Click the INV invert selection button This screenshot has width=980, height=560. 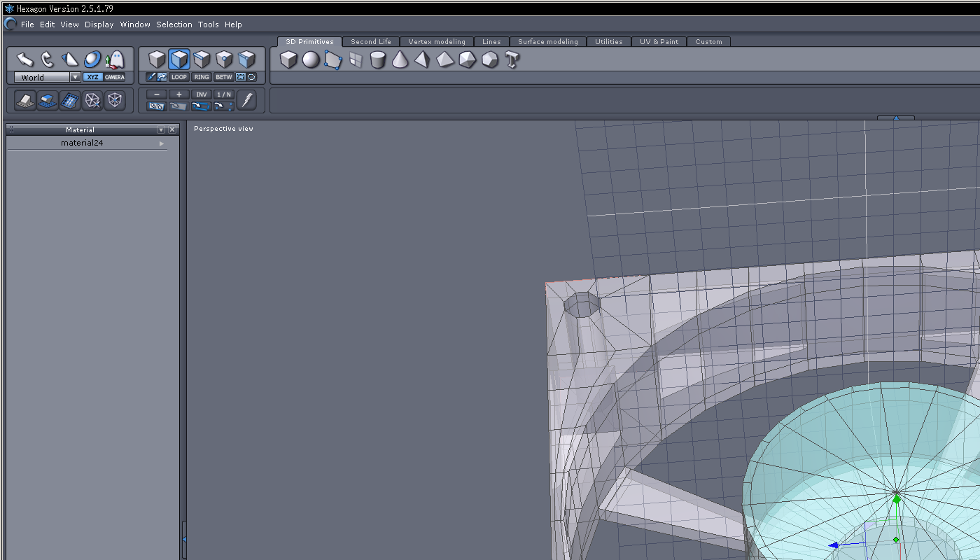tap(202, 94)
